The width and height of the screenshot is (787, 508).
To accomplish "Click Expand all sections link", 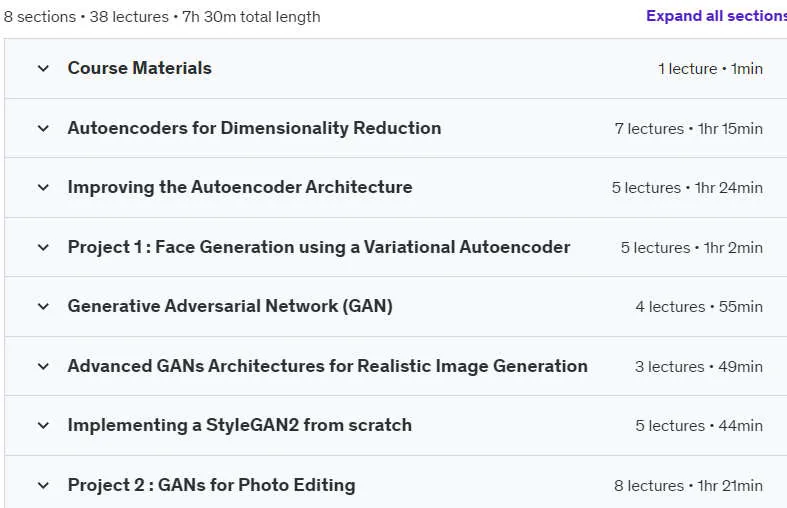I will pos(716,16).
